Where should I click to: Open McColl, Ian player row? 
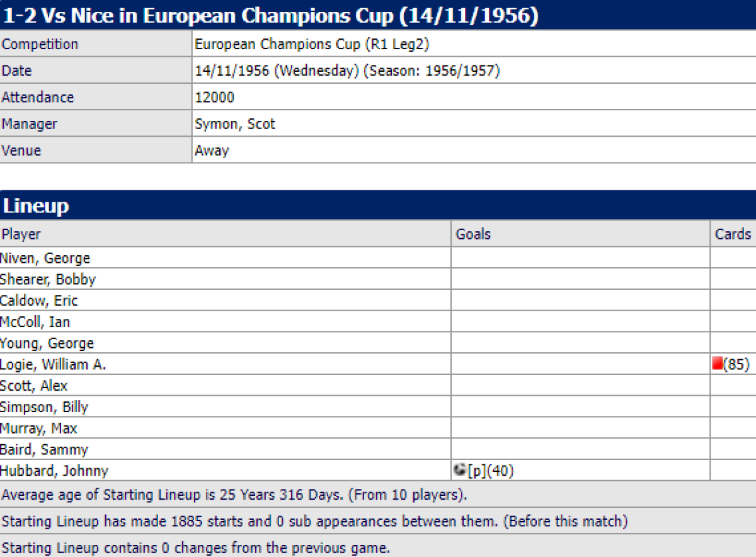coord(35,322)
